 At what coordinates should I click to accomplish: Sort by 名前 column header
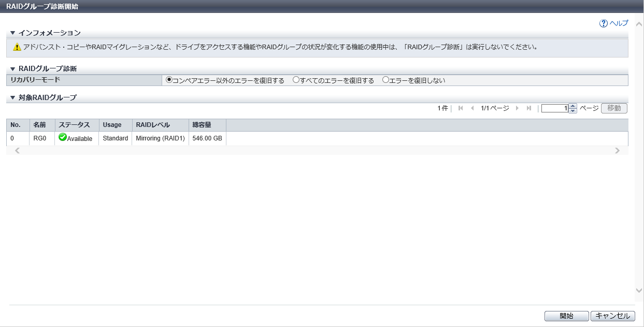point(40,125)
